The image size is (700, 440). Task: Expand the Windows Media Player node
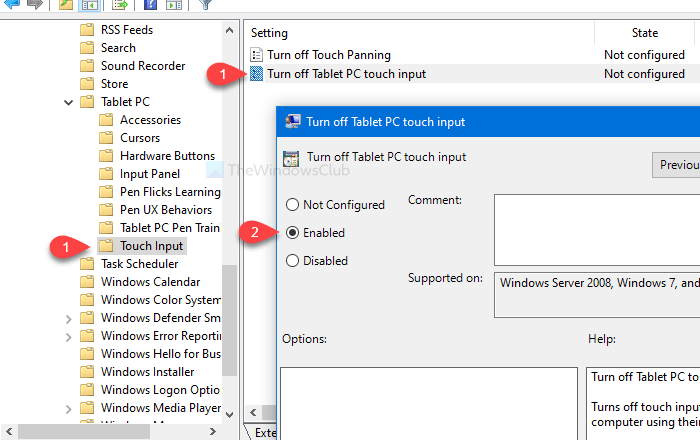tap(68, 408)
